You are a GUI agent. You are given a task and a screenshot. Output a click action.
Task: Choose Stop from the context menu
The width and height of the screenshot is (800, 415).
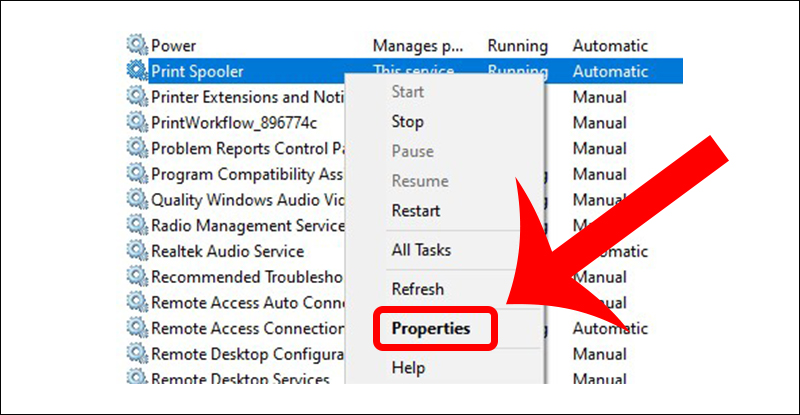point(408,122)
